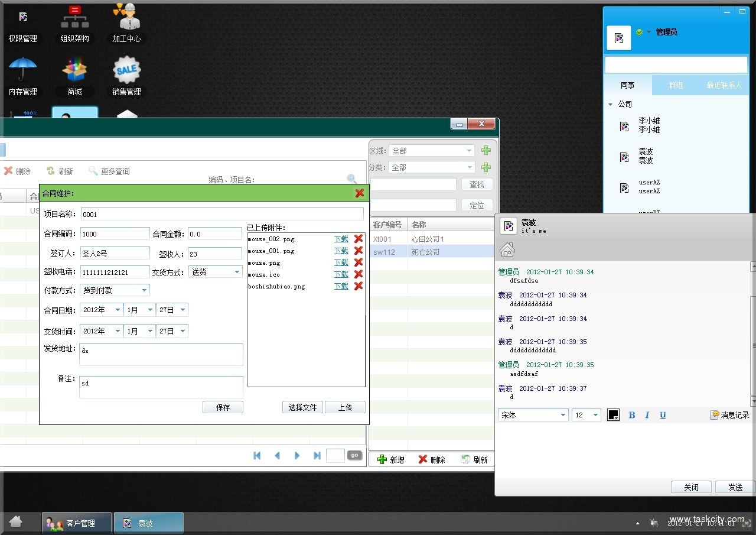
Task: Switch to the 群组 tab
Action: pos(676,85)
